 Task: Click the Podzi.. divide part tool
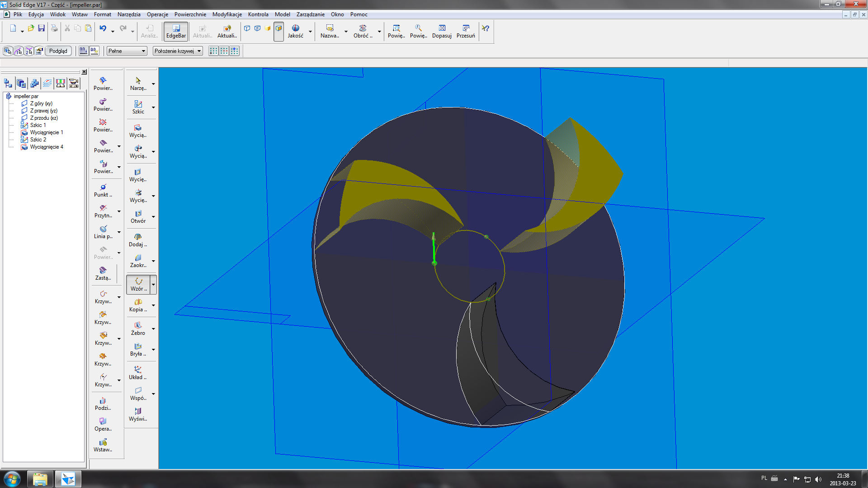point(103,404)
